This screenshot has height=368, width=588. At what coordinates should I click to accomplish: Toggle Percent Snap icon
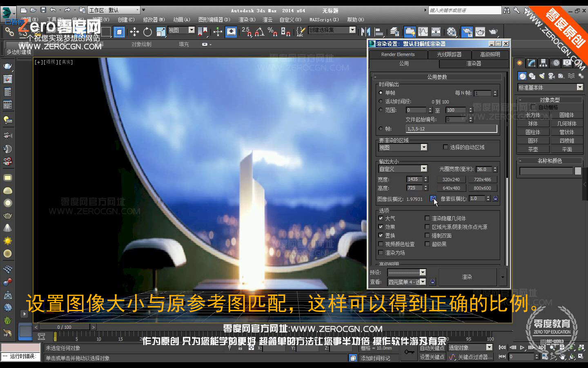(x=272, y=31)
